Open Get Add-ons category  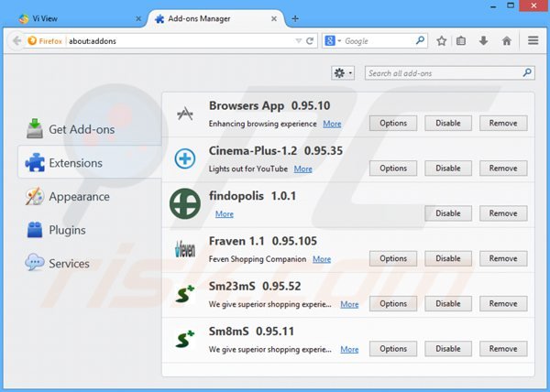(90, 129)
